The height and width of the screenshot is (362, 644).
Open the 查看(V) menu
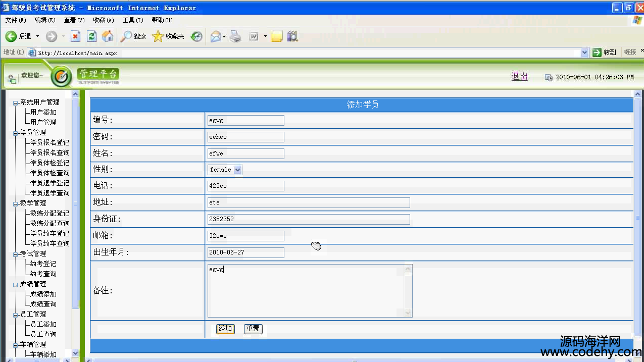click(74, 20)
